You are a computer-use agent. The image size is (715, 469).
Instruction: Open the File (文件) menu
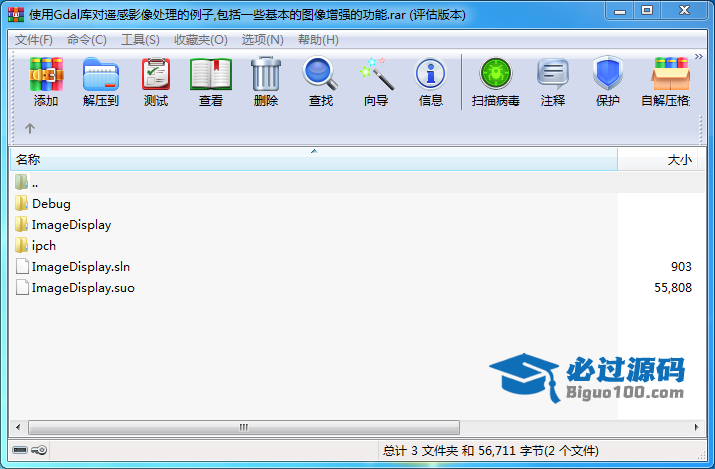click(34, 40)
